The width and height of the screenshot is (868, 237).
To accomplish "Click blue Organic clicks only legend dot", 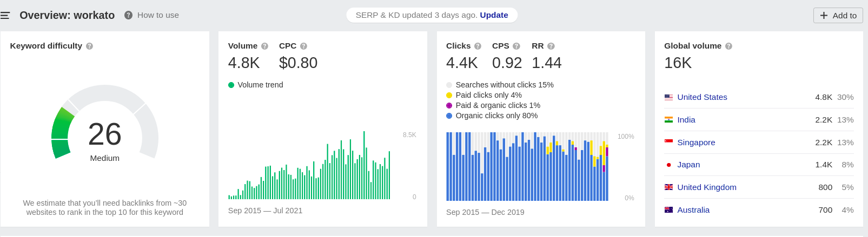I will (x=449, y=116).
